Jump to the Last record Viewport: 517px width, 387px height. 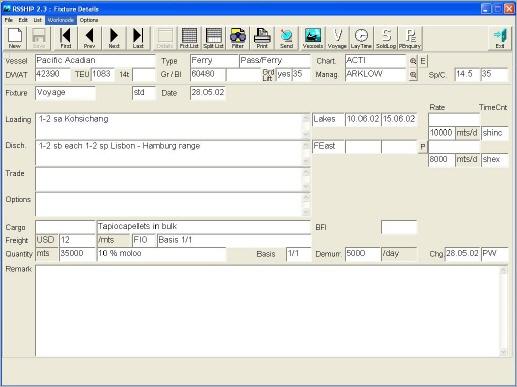pos(138,38)
